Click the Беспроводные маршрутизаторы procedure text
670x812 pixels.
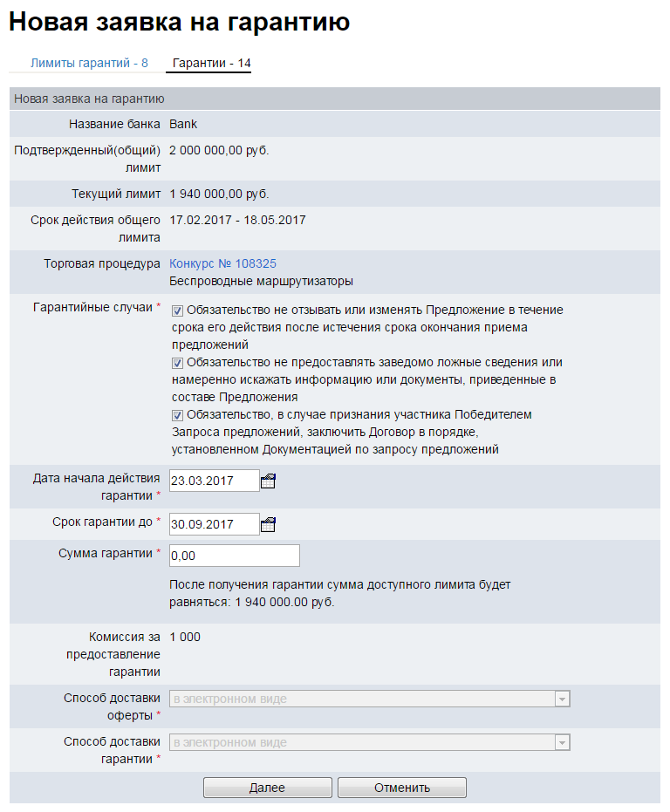[x=261, y=281]
